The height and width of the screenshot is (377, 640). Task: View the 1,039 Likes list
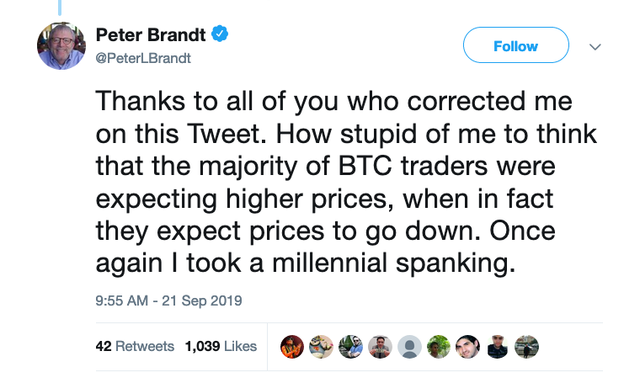tap(221, 346)
